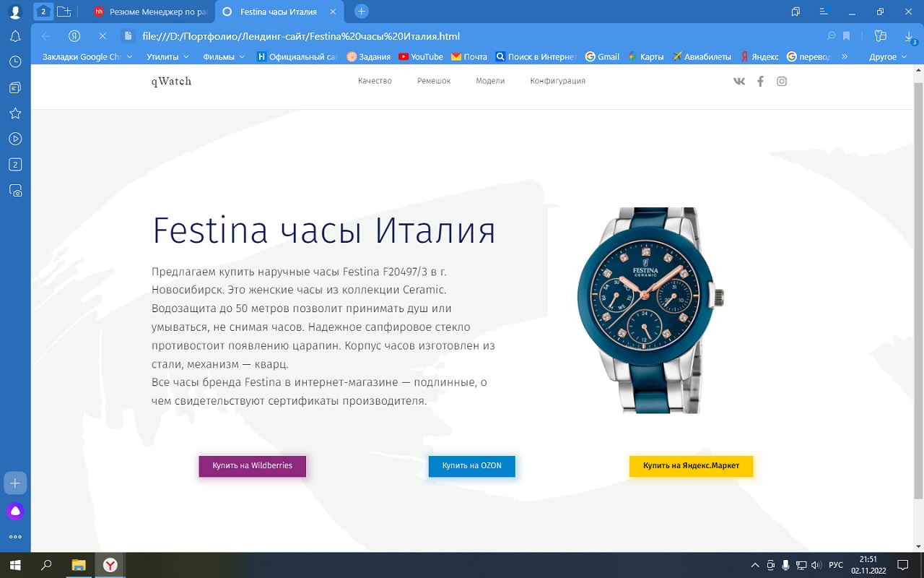Expand the Другое bookmarks folder
The width and height of the screenshot is (924, 578).
[x=888, y=56]
